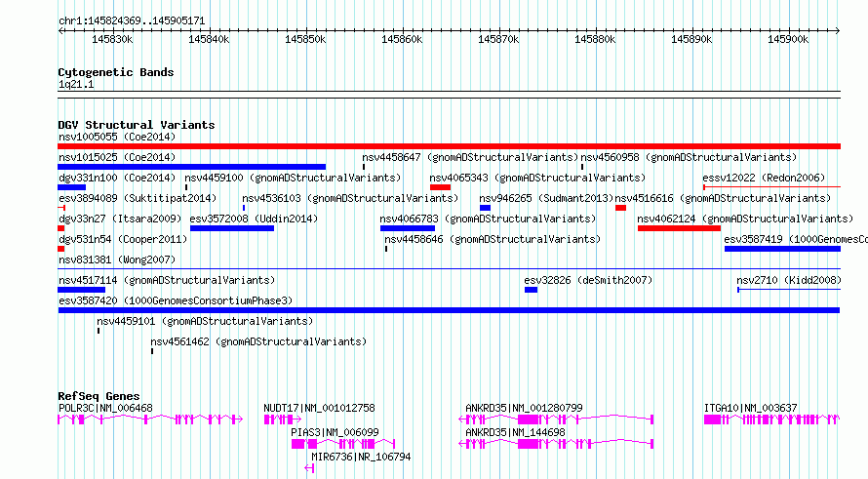This screenshot has height=479, width=868.
Task: Click ruler tick labeled 145830k
Action: (x=112, y=39)
